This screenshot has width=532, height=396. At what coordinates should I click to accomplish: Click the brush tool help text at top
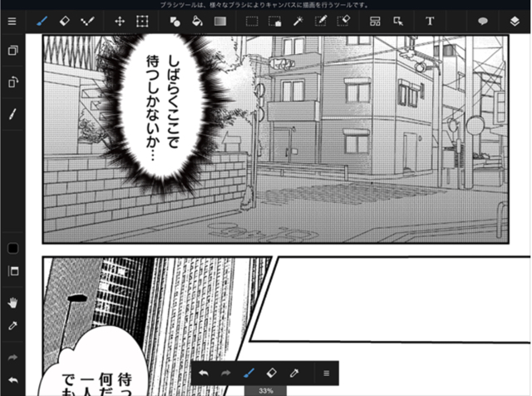click(x=264, y=5)
